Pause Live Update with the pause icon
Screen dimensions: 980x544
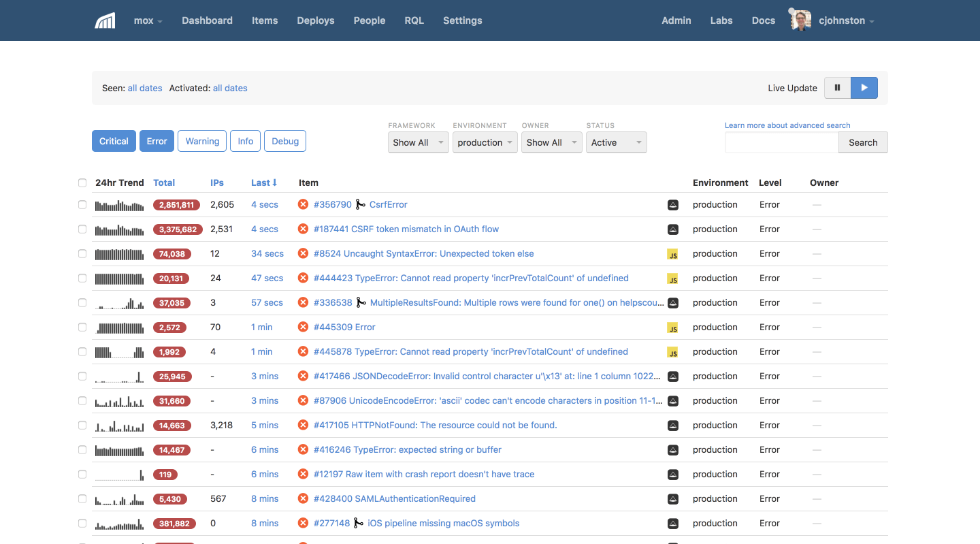click(x=837, y=88)
